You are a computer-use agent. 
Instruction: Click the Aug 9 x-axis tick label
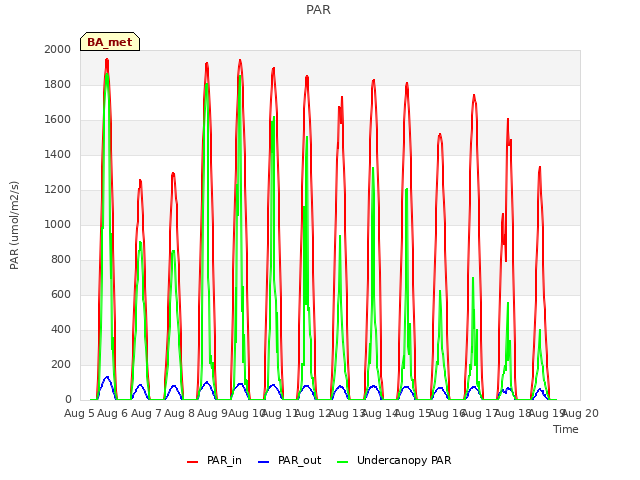[212, 413]
